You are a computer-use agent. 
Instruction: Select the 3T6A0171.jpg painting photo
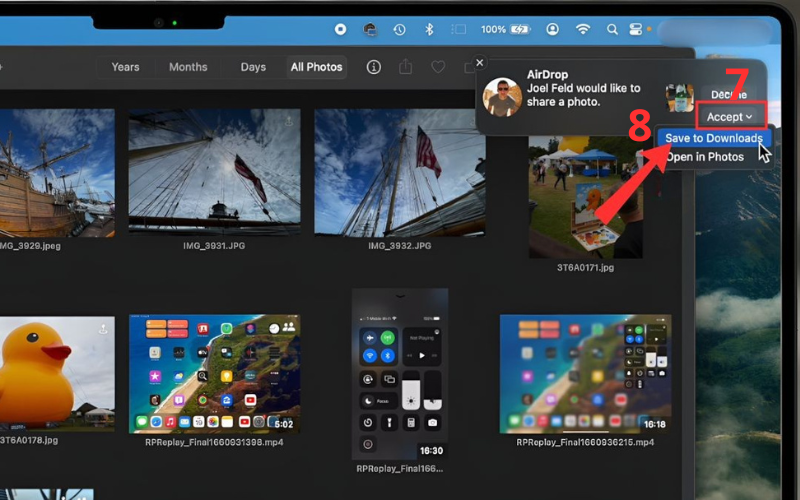[x=585, y=196]
